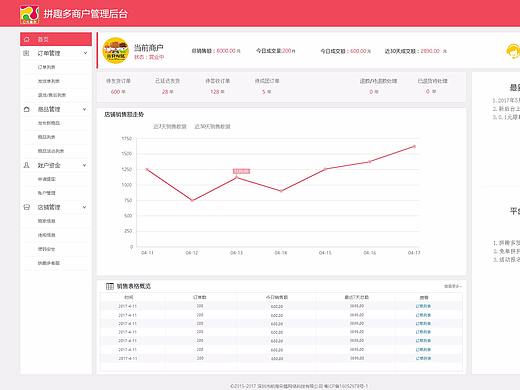Image resolution: width=520 pixels, height=390 pixels.
Task: Open the customer service headset icon
Action: pyautogui.click(x=513, y=51)
